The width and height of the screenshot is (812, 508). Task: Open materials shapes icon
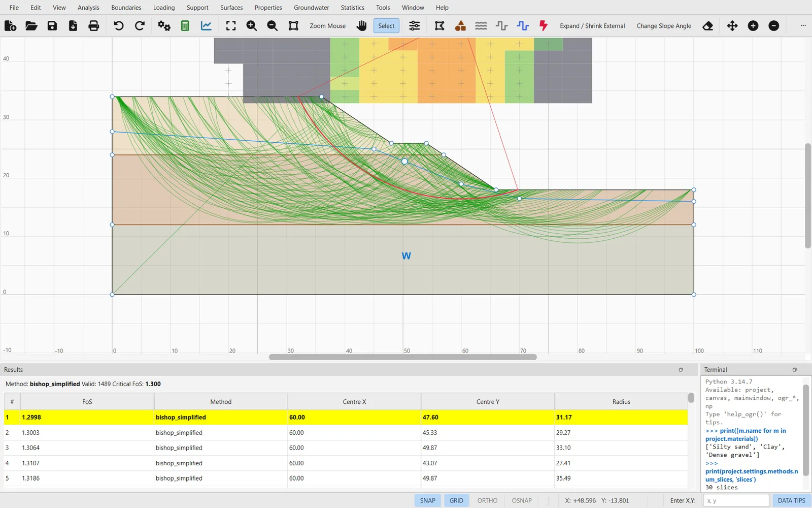(x=460, y=26)
